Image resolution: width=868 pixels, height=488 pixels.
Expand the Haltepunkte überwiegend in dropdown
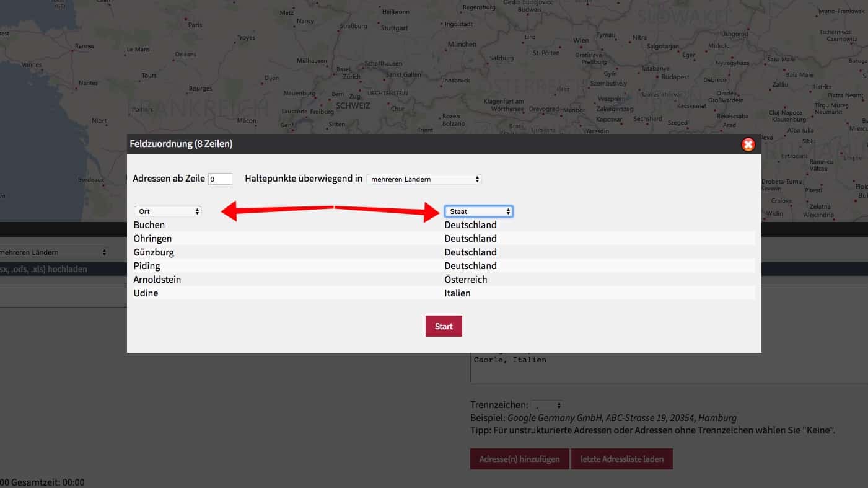pyautogui.click(x=424, y=179)
